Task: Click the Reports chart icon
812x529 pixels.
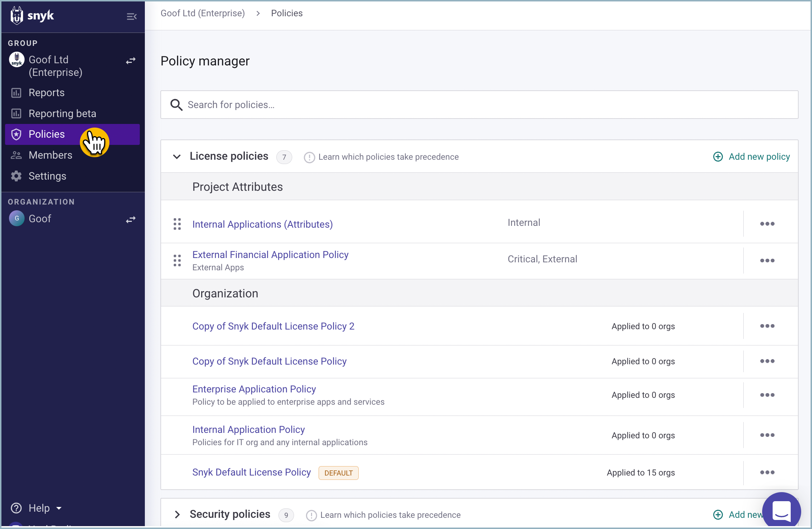Action: click(16, 93)
